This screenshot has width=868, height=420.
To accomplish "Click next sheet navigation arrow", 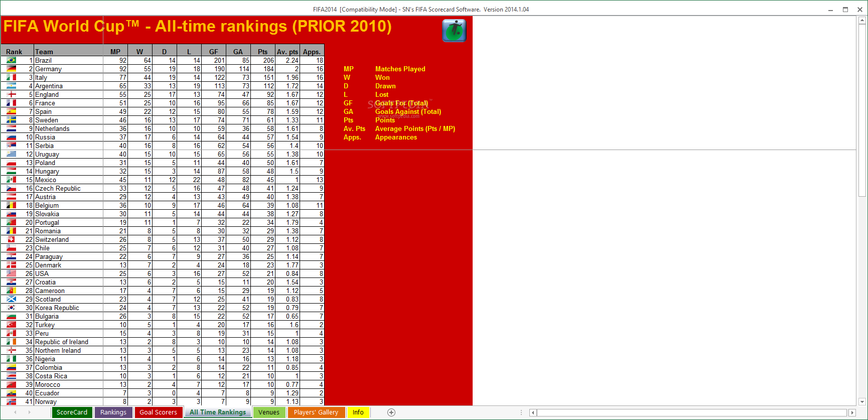I will [x=30, y=412].
